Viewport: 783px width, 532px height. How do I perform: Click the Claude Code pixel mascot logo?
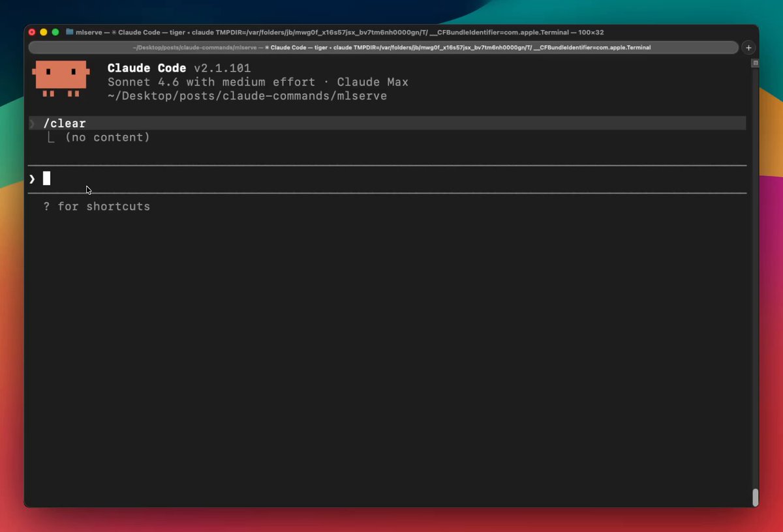point(61,78)
